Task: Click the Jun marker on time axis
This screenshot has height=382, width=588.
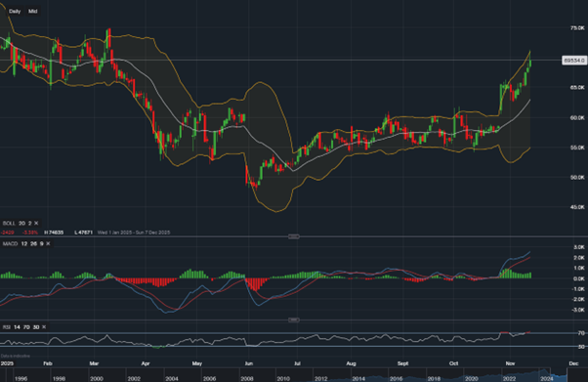Action: click(x=248, y=363)
